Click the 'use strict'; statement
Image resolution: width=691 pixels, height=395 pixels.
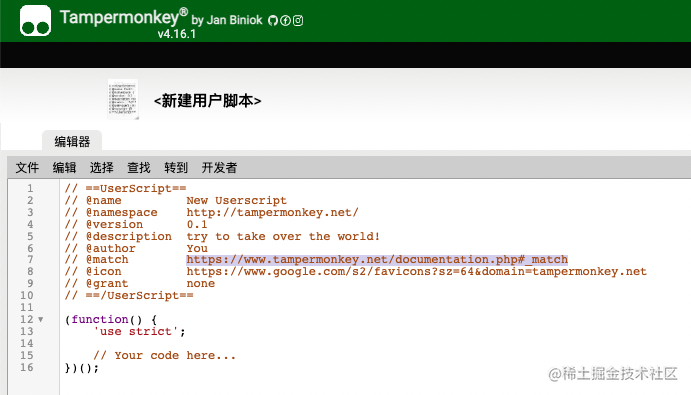pos(139,331)
